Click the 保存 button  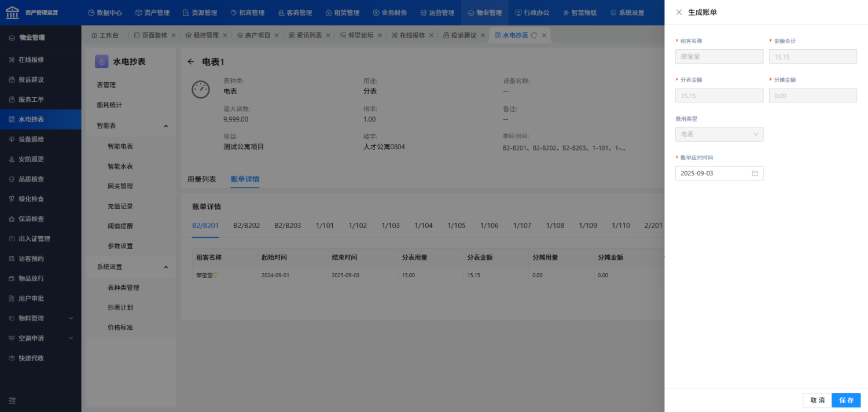846,400
